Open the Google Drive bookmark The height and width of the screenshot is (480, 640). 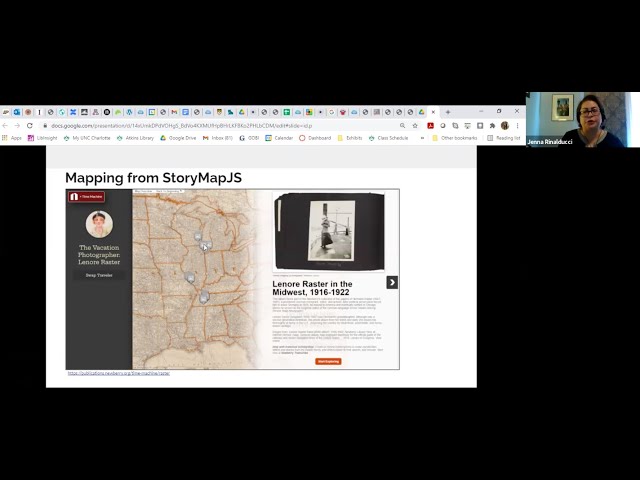[x=178, y=138]
